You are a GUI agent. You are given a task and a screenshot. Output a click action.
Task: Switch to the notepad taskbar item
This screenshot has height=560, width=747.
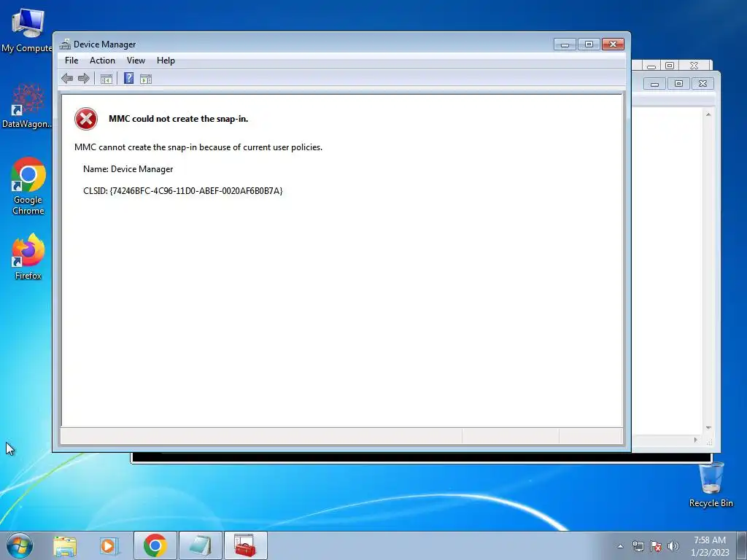[x=201, y=545]
